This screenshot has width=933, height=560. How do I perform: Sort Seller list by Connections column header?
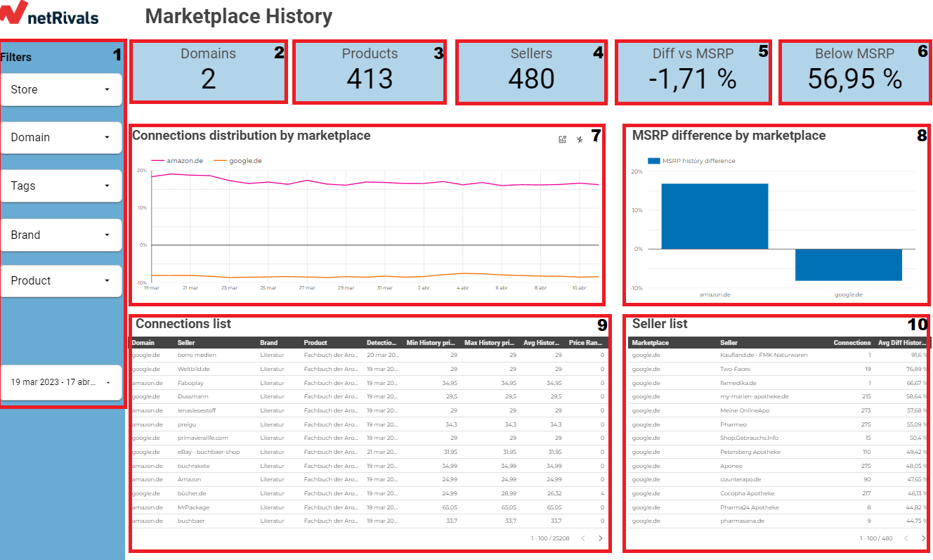pyautogui.click(x=852, y=343)
